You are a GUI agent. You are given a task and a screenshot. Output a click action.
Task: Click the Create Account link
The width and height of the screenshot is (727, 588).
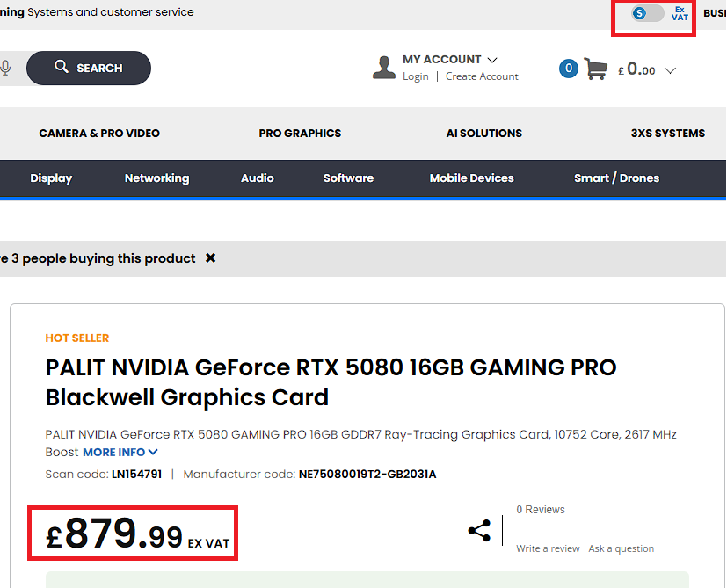[x=482, y=76]
